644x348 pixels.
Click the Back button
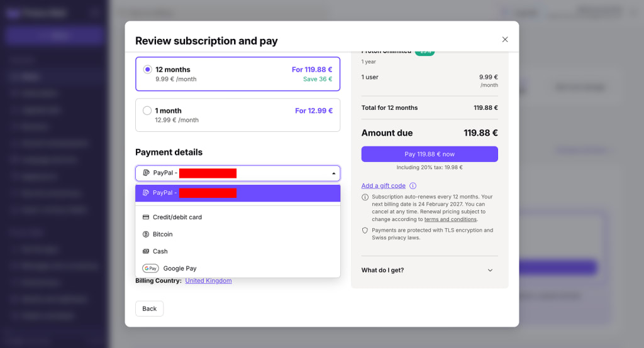(150, 308)
